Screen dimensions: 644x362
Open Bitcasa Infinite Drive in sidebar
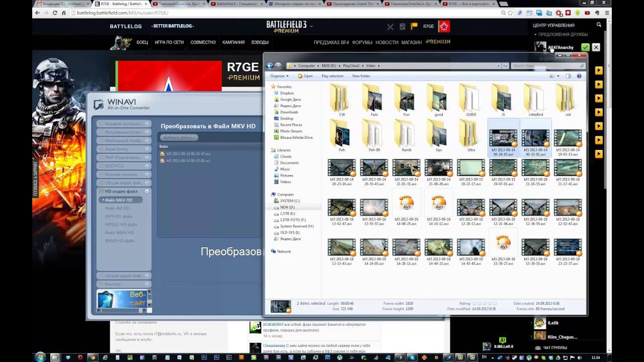click(x=296, y=137)
